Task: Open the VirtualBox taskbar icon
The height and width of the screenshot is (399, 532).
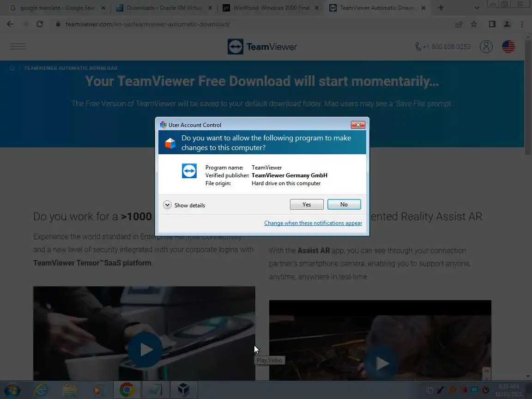Action: pos(183,390)
